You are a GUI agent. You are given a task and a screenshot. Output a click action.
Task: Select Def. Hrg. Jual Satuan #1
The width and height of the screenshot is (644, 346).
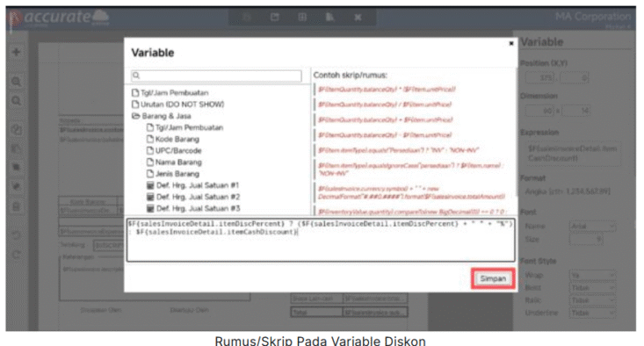tap(193, 185)
